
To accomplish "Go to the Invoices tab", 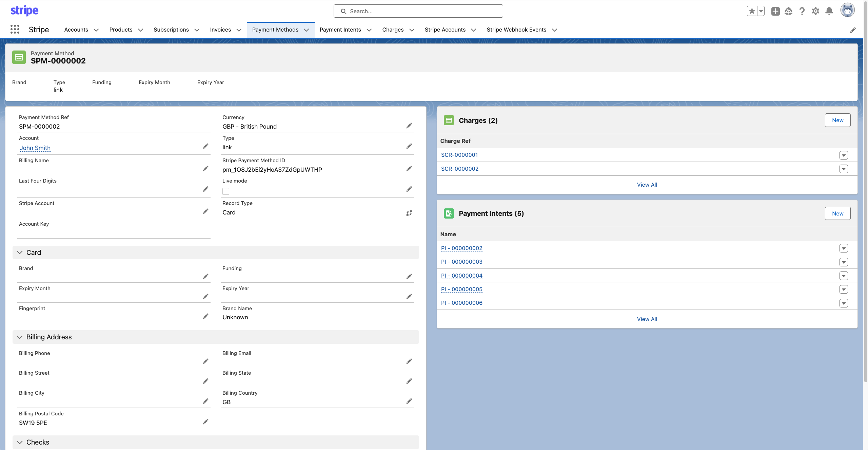I will pyautogui.click(x=220, y=30).
